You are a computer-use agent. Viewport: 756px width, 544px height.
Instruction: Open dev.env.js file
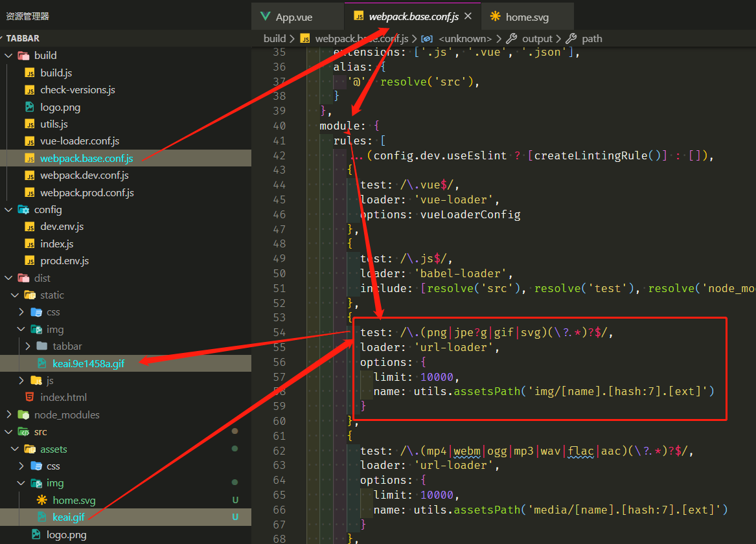(x=62, y=227)
